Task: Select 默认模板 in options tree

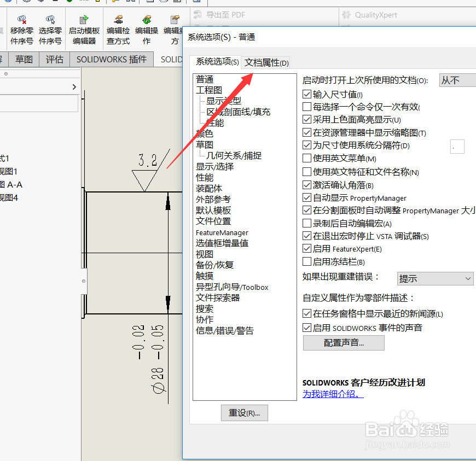Action: (213, 211)
